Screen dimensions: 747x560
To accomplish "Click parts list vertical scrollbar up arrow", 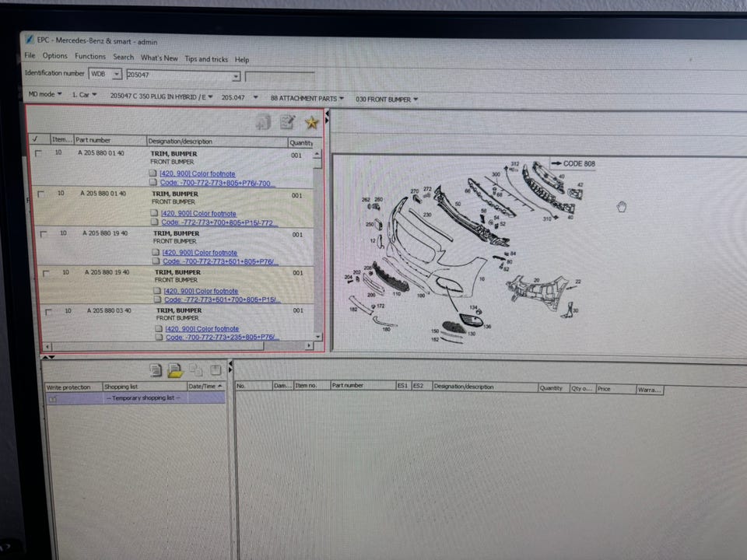I will (317, 154).
